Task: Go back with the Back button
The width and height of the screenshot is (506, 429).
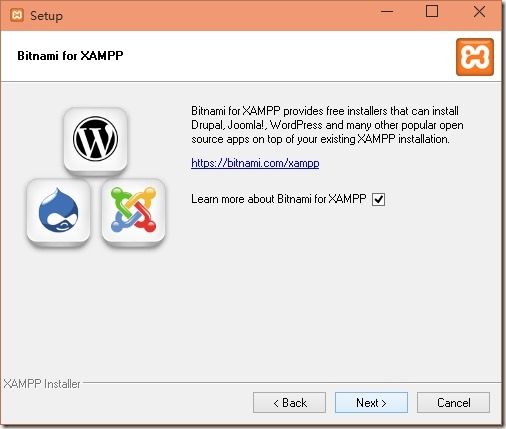Action: click(x=289, y=403)
